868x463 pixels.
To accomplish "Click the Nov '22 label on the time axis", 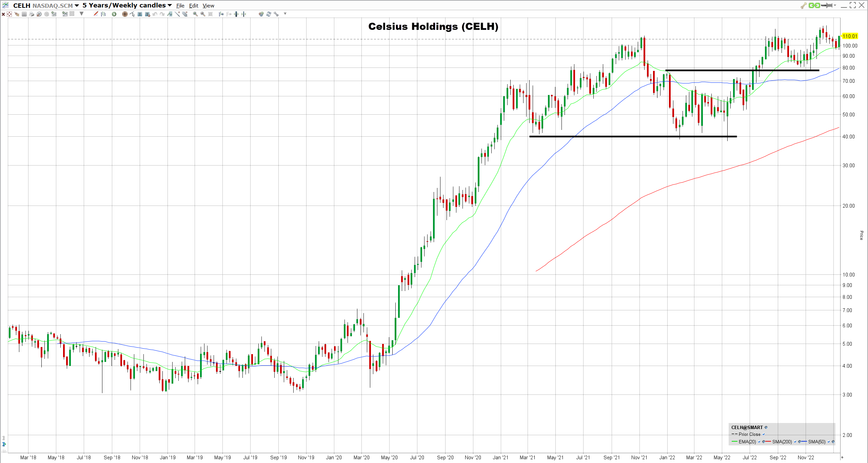I will (806, 457).
